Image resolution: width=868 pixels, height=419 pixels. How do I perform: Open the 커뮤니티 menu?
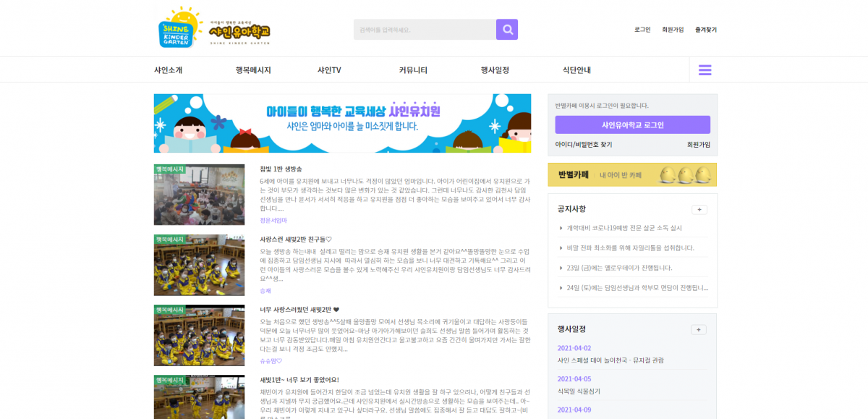pyautogui.click(x=414, y=69)
